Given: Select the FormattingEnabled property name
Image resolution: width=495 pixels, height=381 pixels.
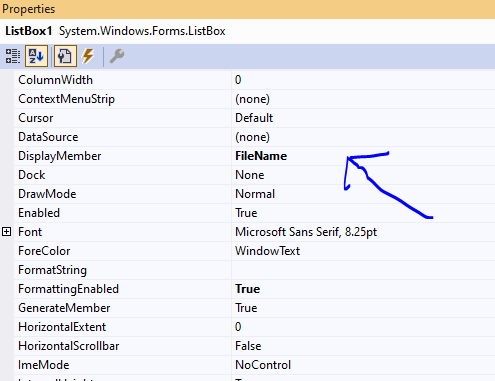Looking at the screenshot, I should 68,289.
